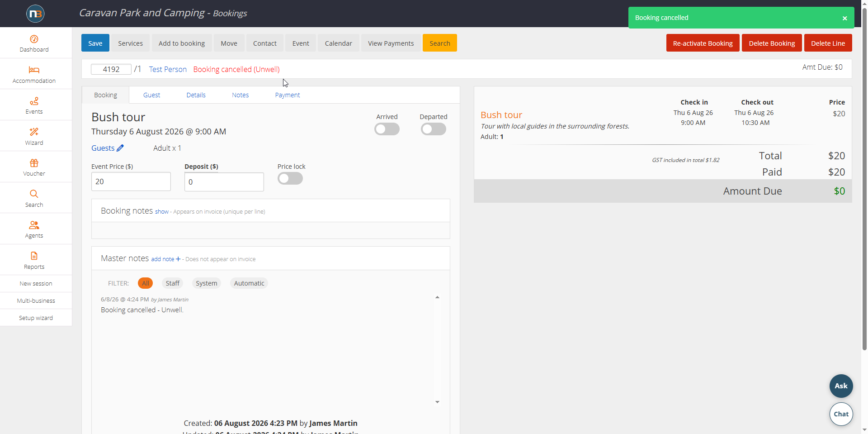The image size is (868, 434).
Task: Toggle the Arrived switch
Action: (387, 129)
